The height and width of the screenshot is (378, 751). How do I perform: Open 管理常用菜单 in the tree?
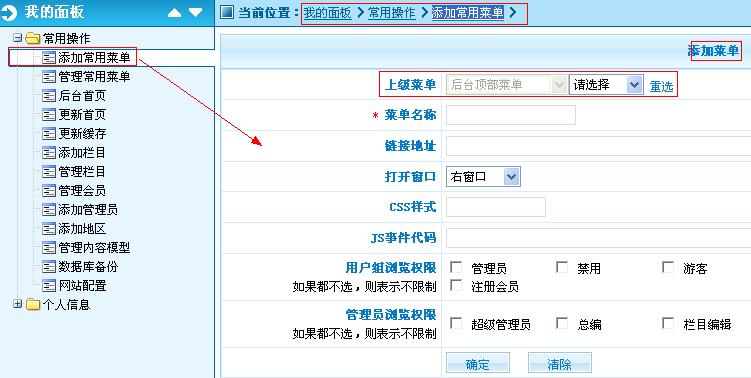point(94,77)
